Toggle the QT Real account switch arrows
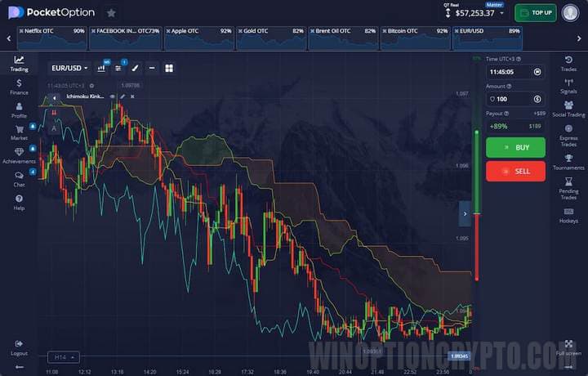Viewport: 588px width, 376px height. 448,13
